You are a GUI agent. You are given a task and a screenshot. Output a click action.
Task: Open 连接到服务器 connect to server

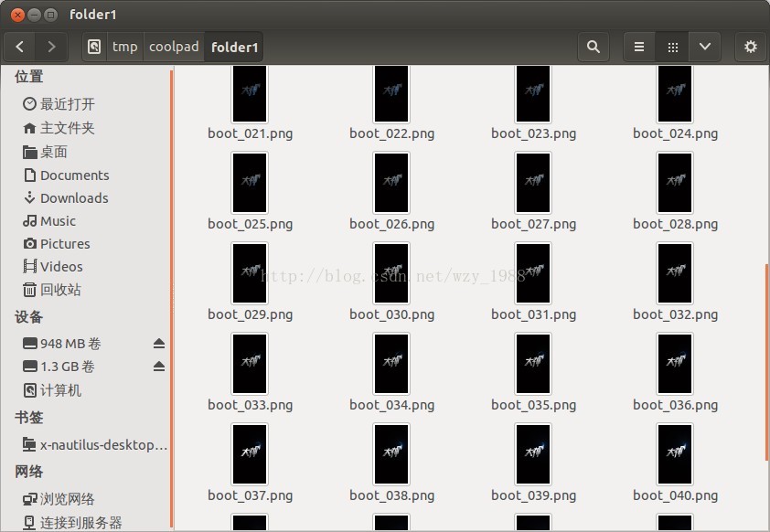point(72,523)
